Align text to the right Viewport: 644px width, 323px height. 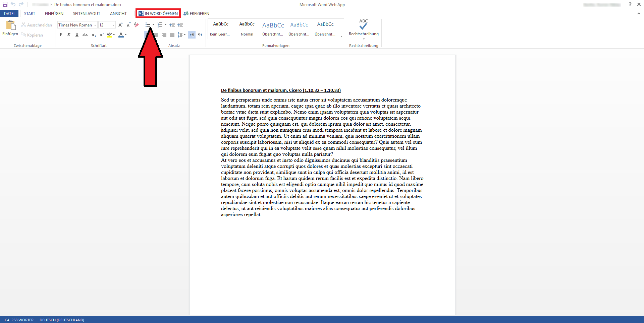pyautogui.click(x=164, y=35)
